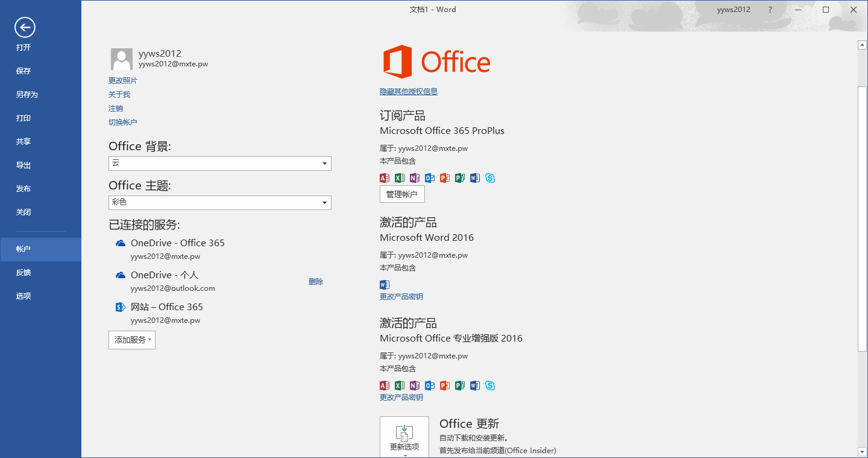
Task: Click the Skype icon under Office 专业增强版 2016
Action: pyautogui.click(x=490, y=386)
